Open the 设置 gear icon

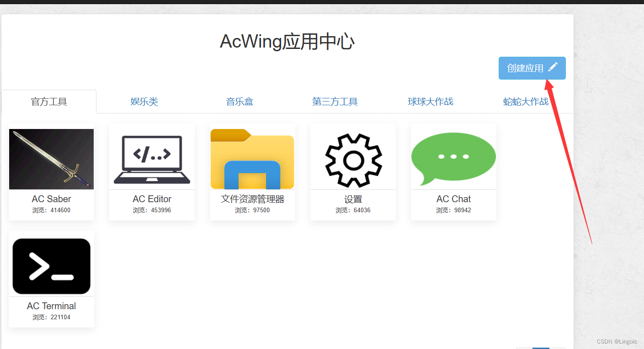353,159
